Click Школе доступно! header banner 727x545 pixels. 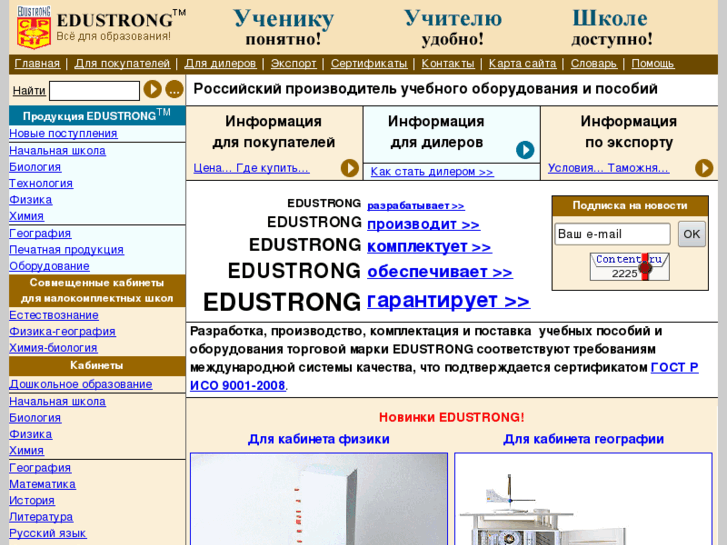click(x=612, y=27)
